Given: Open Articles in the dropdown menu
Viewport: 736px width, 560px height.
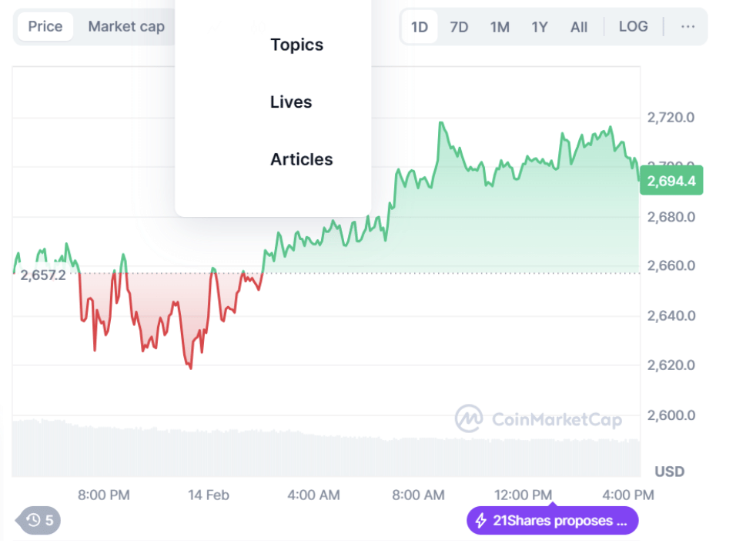Looking at the screenshot, I should point(301,159).
